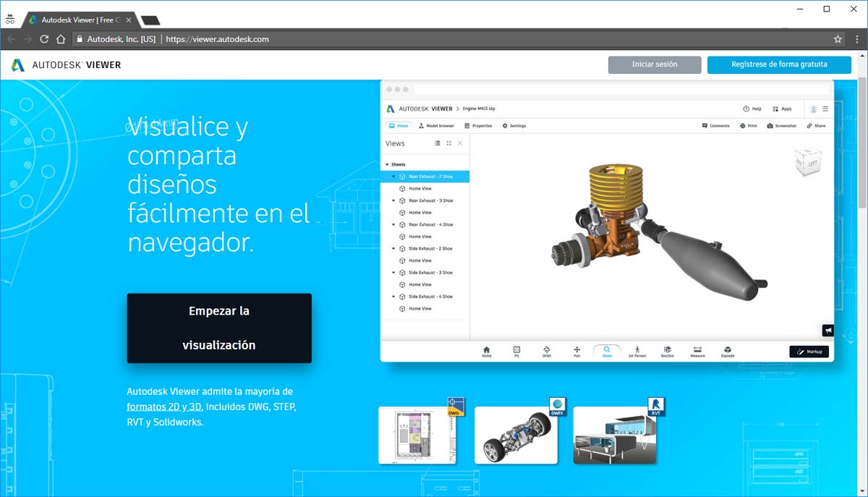Click the Markup button
Screen dimensions: 868x497
[x=809, y=352]
